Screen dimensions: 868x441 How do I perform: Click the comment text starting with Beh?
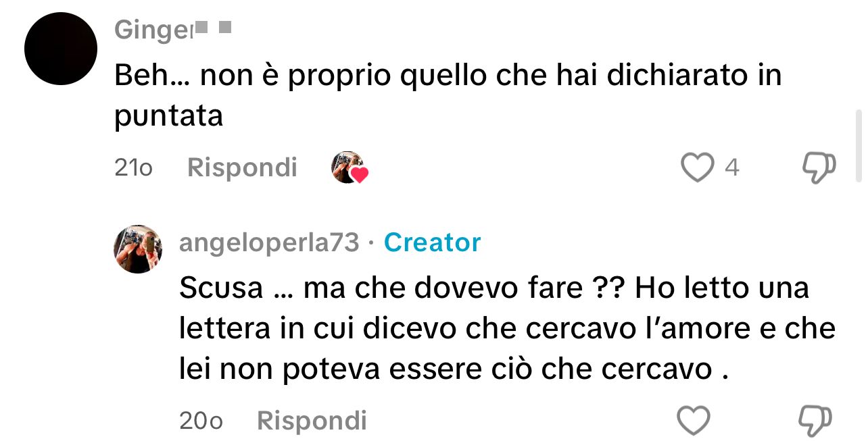(448, 95)
